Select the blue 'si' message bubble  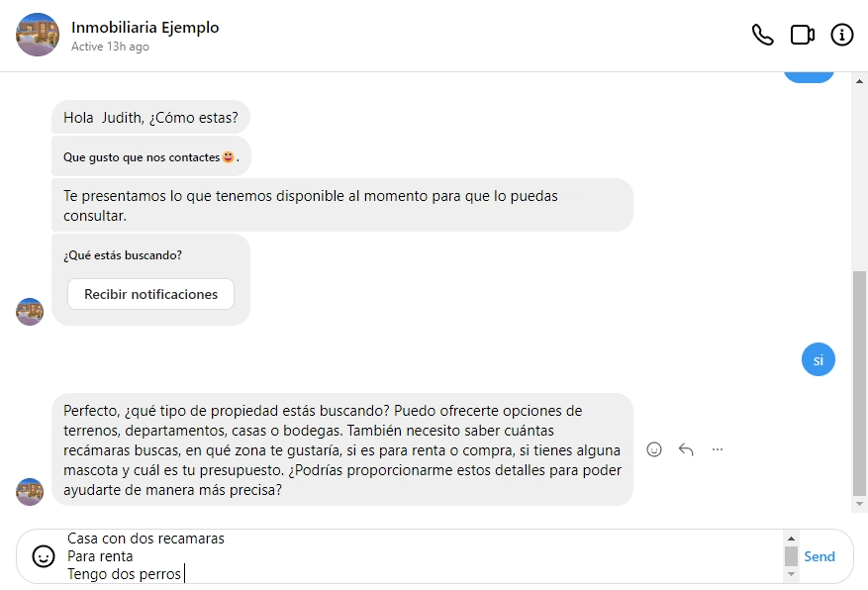pyautogui.click(x=819, y=359)
